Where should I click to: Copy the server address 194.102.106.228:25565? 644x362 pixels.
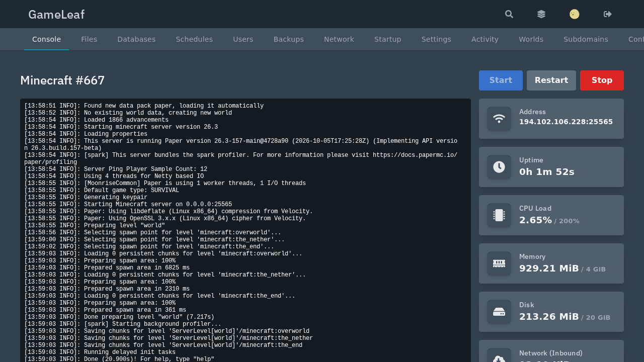(566, 122)
